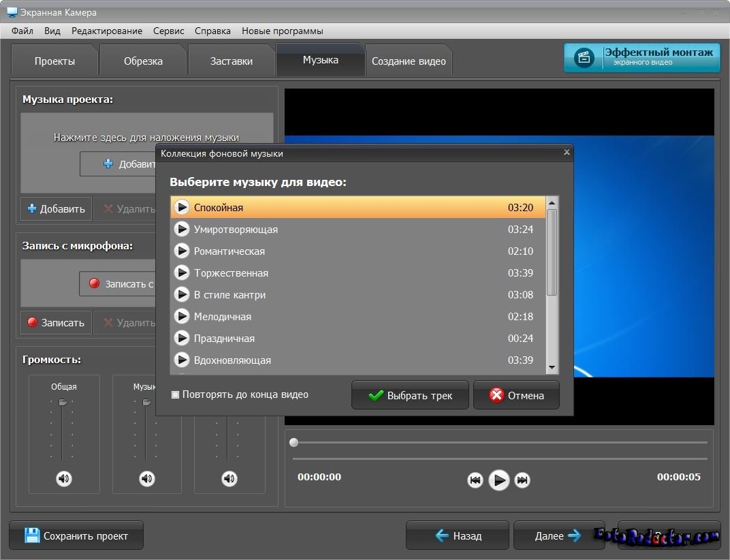Open the Эффектный монтаж promo banner

pyautogui.click(x=642, y=58)
